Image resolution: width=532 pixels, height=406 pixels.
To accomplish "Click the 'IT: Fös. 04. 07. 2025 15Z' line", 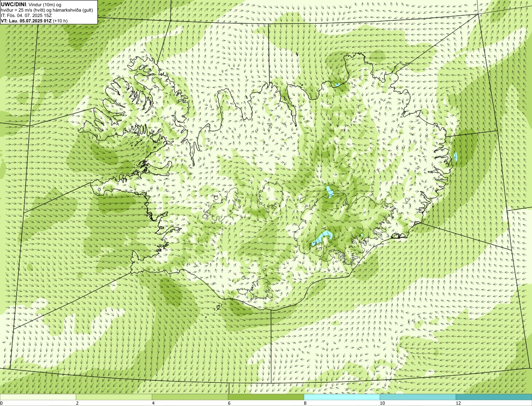I will click(x=26, y=15).
